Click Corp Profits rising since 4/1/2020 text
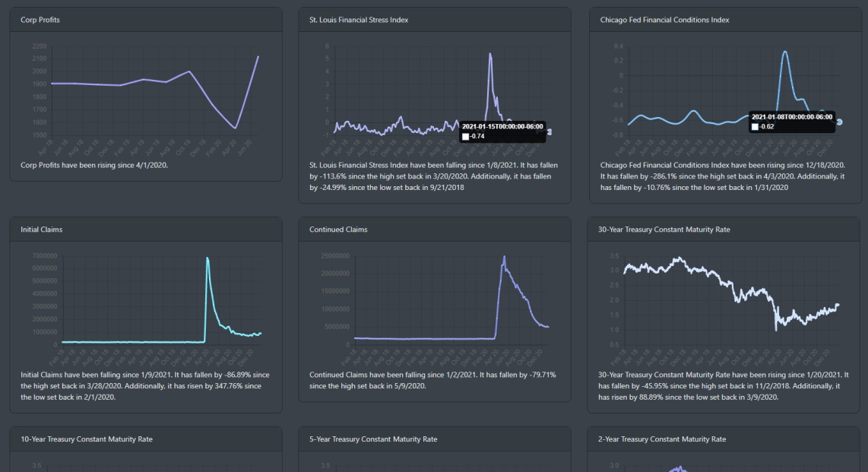This screenshot has height=472, width=868. tap(94, 164)
